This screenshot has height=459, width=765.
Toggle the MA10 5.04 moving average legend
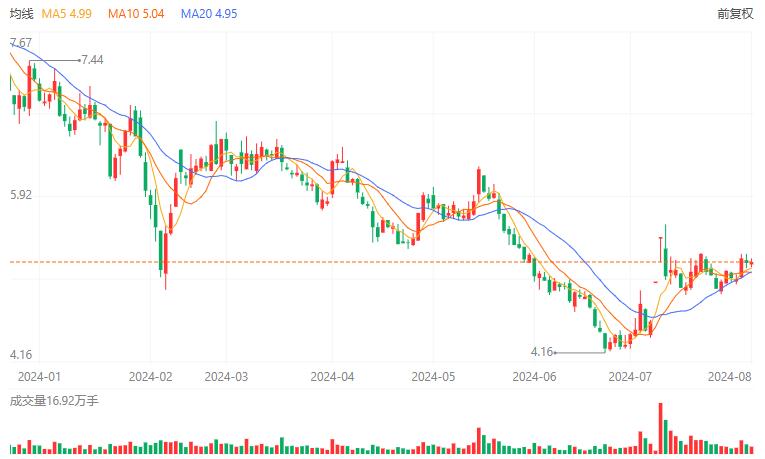[136, 15]
